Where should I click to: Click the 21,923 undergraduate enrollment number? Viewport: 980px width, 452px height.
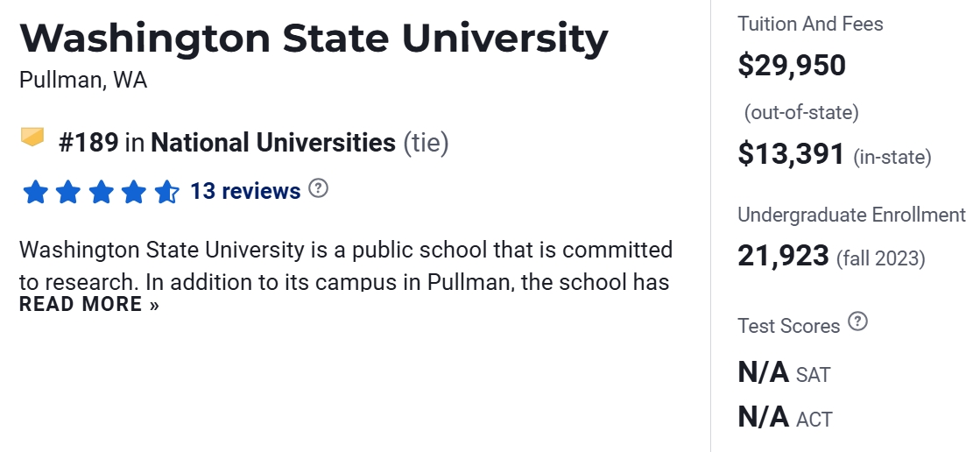tap(783, 256)
